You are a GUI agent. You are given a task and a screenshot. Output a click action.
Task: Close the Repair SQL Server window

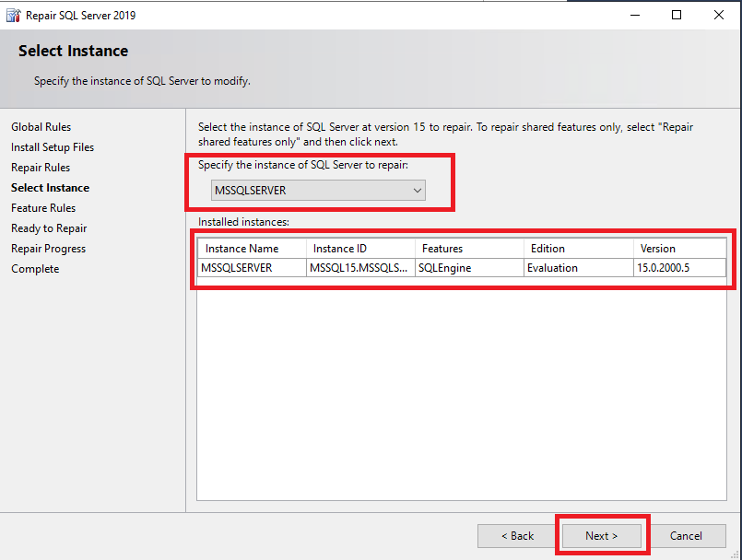(x=719, y=15)
